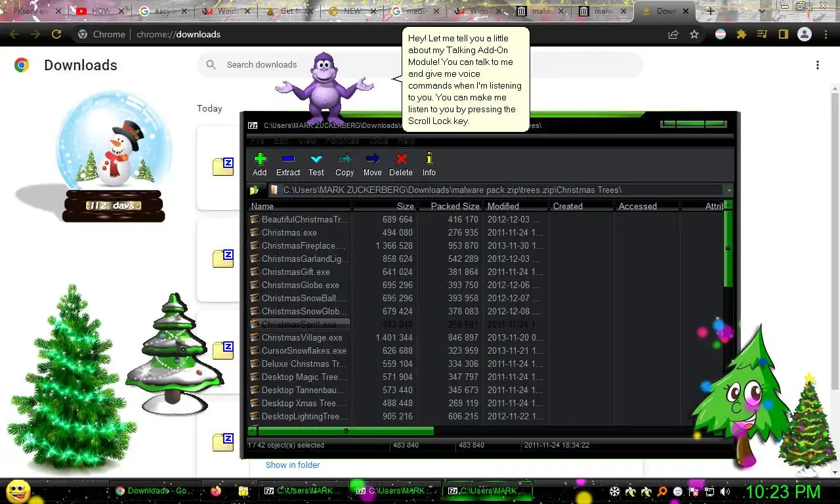Select Desktop Tannenbau... file
This screenshot has width=840, height=504.
click(299, 390)
